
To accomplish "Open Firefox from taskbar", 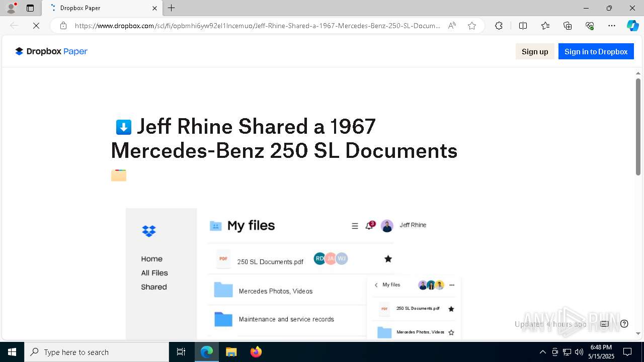I will 256,352.
